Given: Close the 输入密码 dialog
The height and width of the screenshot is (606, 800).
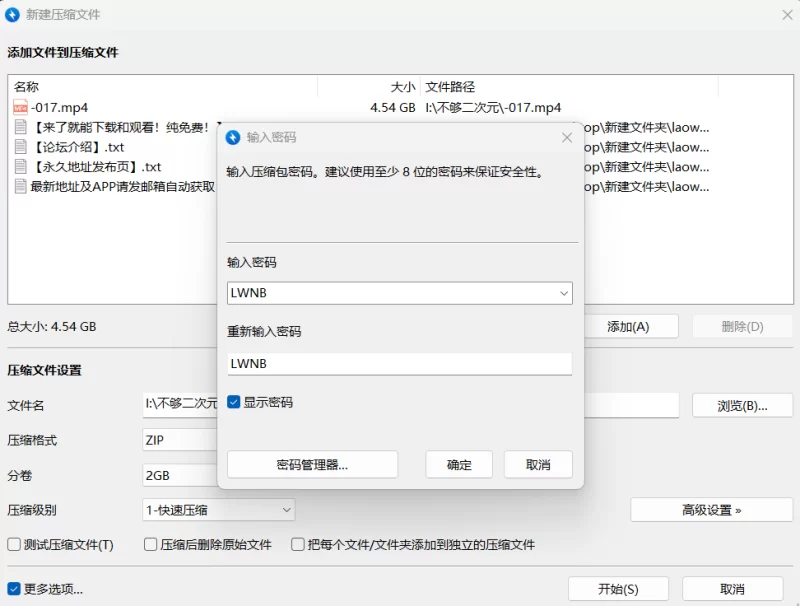Looking at the screenshot, I should coord(567,138).
